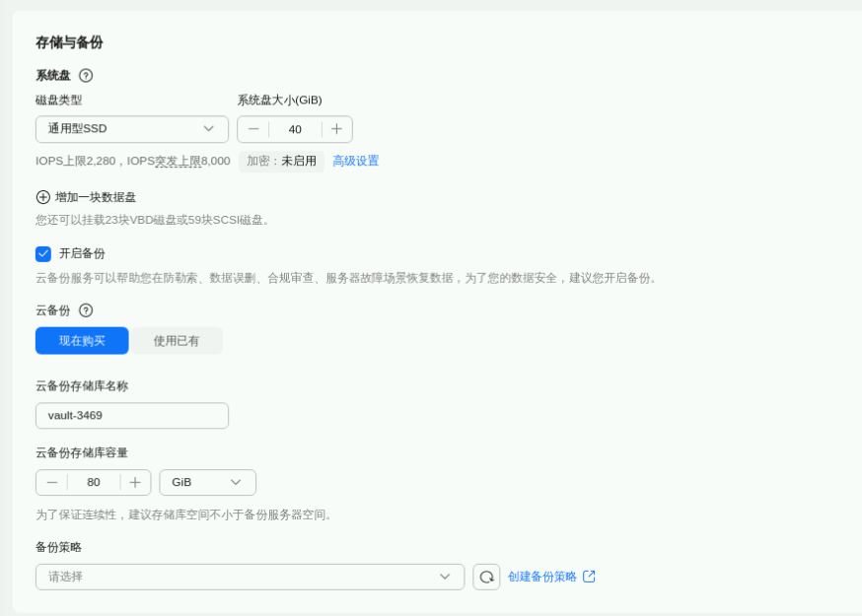
Task: Click the help icon next to 云备份
Action: point(86,310)
